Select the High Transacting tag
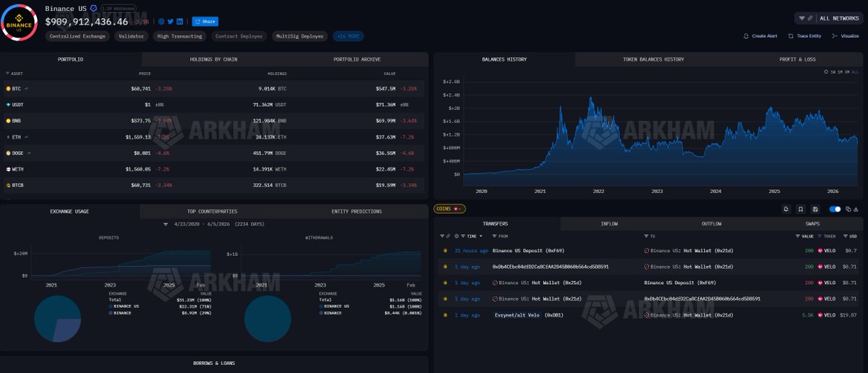Viewport: 868px width, 373px height. pos(181,36)
